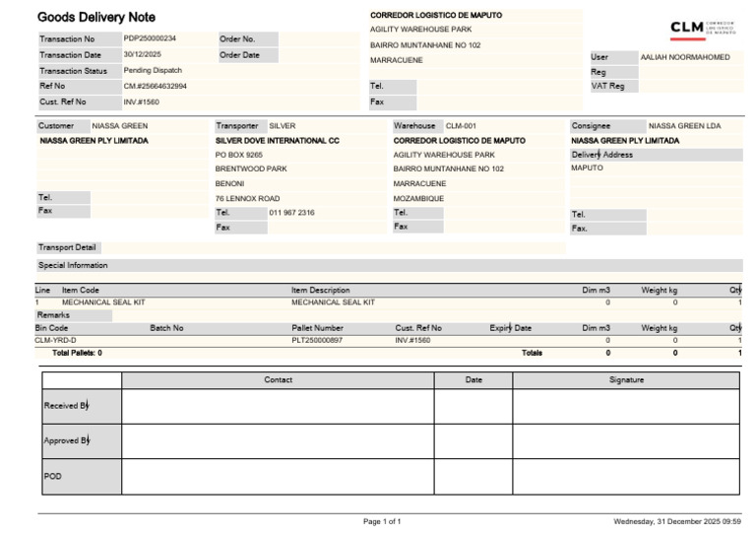
Task: Click the 'Batch No' column header
Action: [x=166, y=327]
